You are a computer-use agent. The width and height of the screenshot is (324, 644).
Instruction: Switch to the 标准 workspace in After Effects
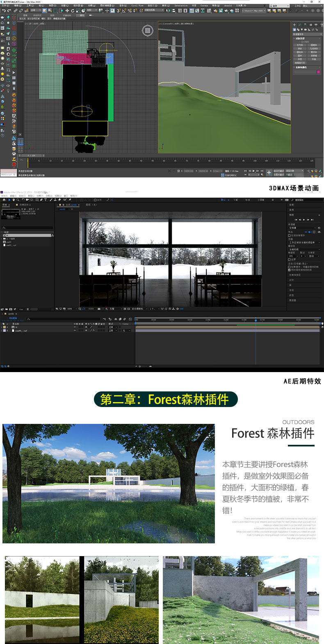click(248, 200)
